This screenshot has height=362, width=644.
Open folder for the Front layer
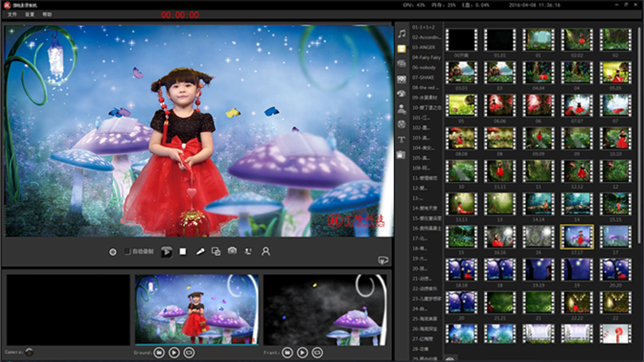tap(288, 352)
